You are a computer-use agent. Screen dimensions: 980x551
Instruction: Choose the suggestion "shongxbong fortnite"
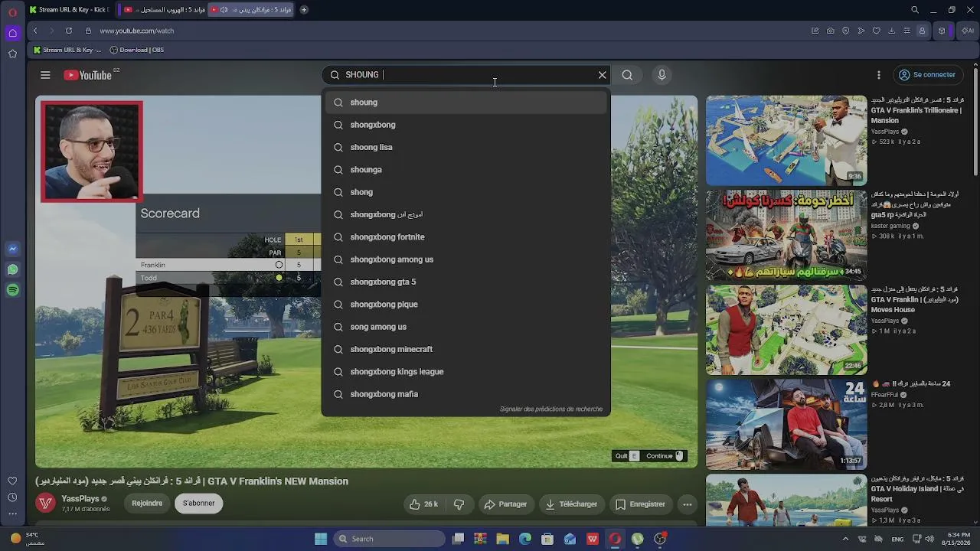pos(465,237)
